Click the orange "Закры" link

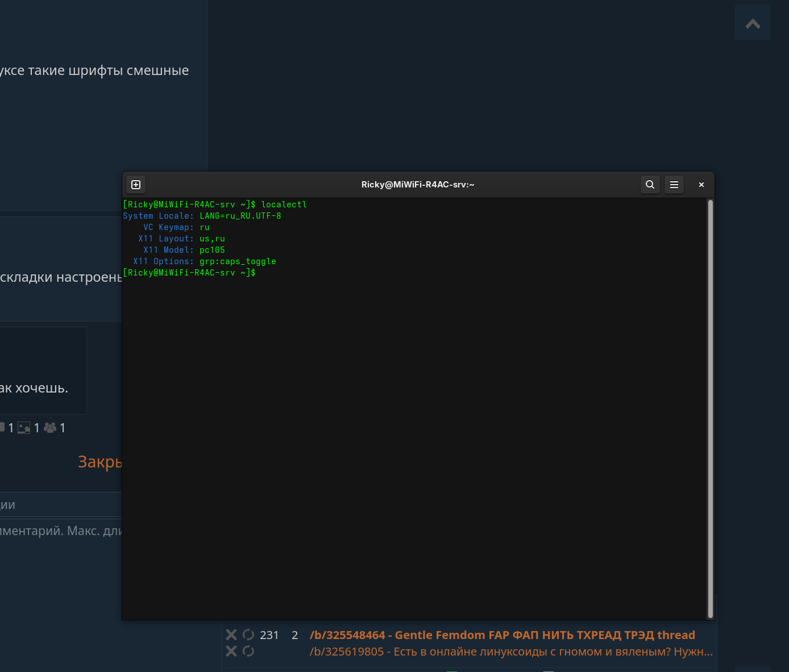click(x=100, y=462)
